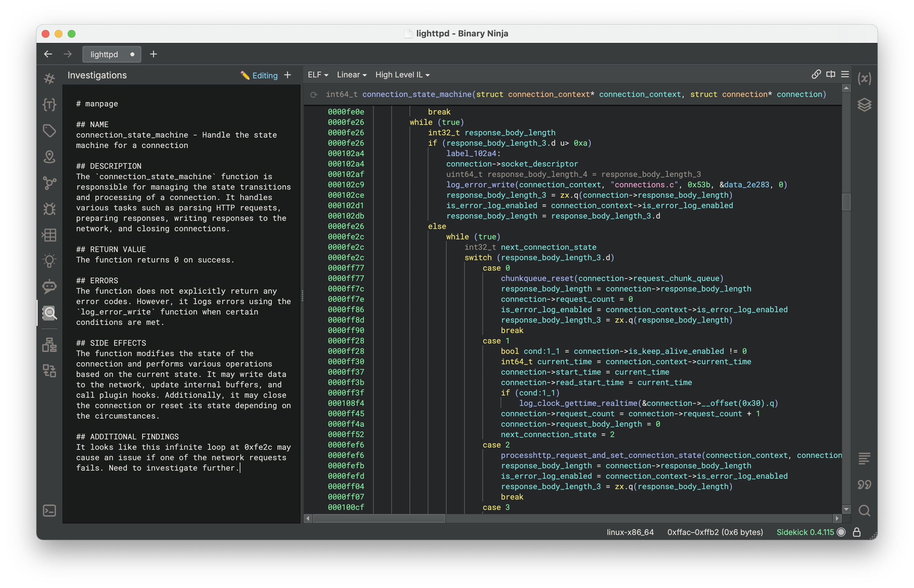
Task: Toggle split view pane
Action: 830,74
